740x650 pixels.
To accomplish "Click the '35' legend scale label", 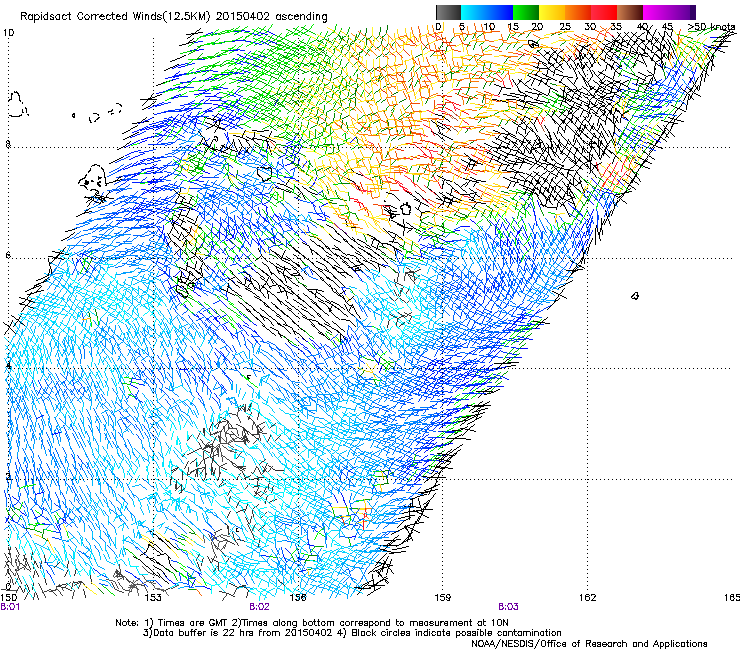I will [616, 26].
